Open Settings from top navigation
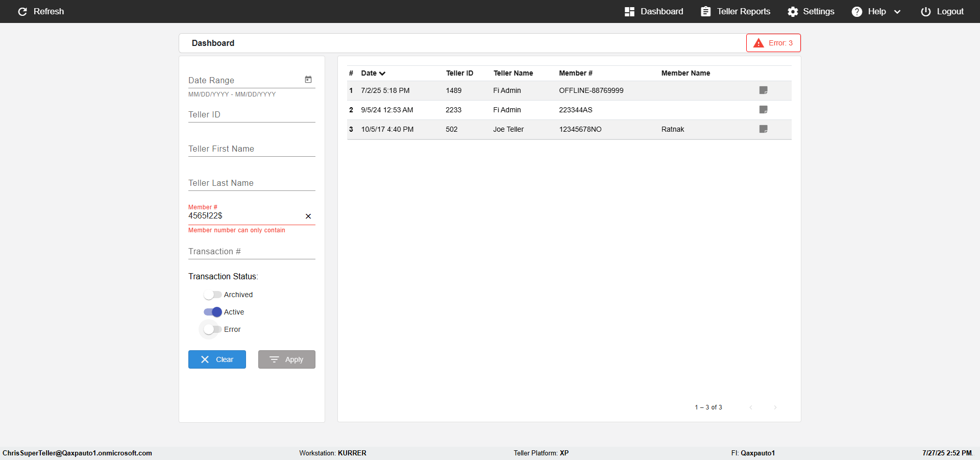 tap(811, 11)
